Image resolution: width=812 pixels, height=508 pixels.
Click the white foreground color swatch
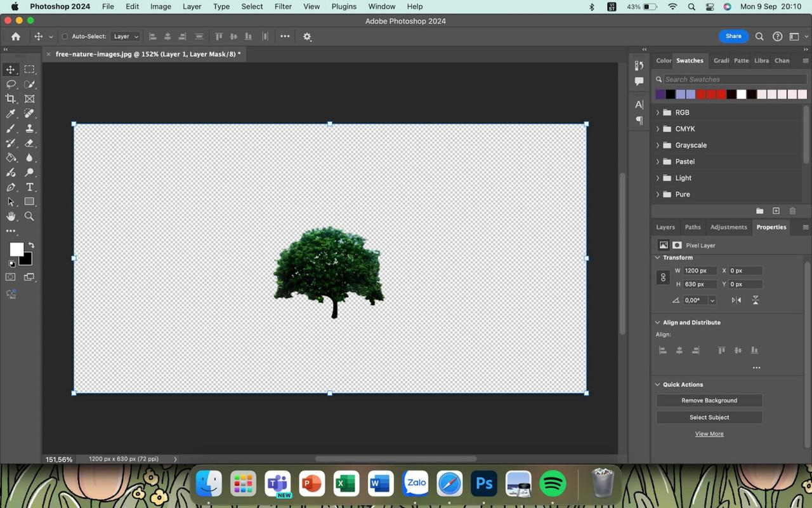pyautogui.click(x=16, y=250)
